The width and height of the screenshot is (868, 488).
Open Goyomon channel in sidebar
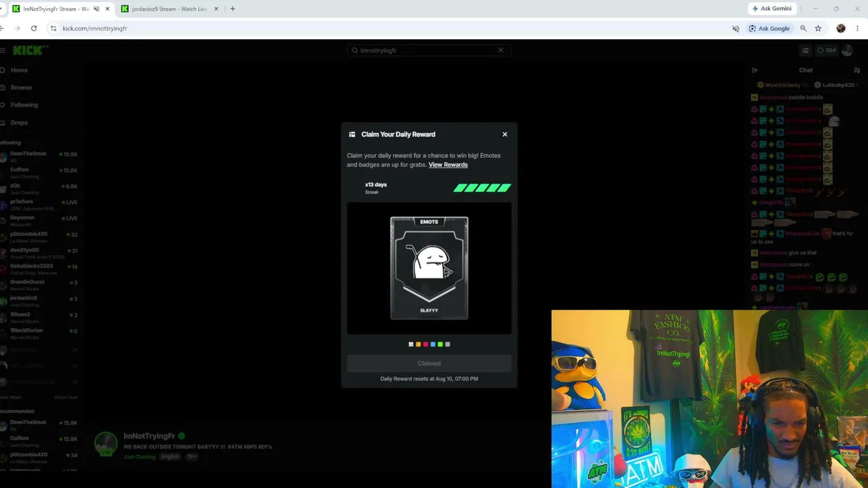(x=39, y=221)
